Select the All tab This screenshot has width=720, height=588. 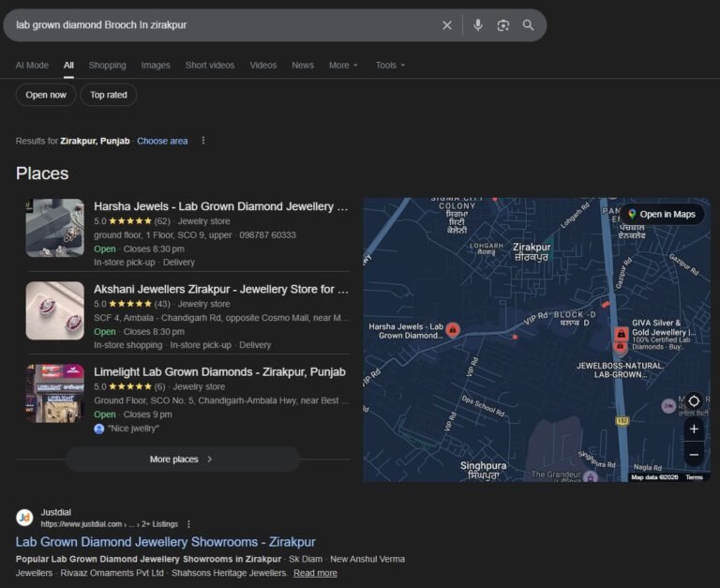pyautogui.click(x=68, y=66)
